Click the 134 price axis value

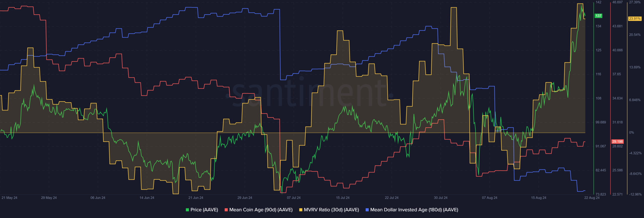pyautogui.click(x=598, y=26)
